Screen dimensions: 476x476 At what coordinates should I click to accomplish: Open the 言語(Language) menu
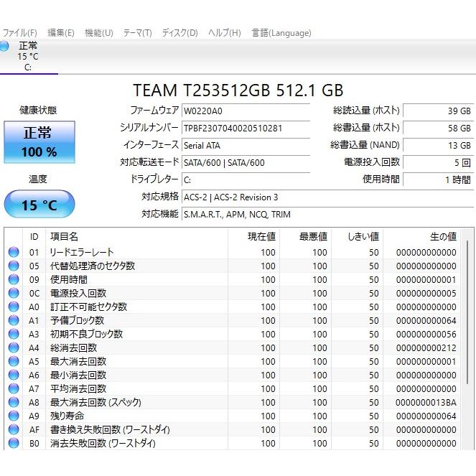(281, 33)
